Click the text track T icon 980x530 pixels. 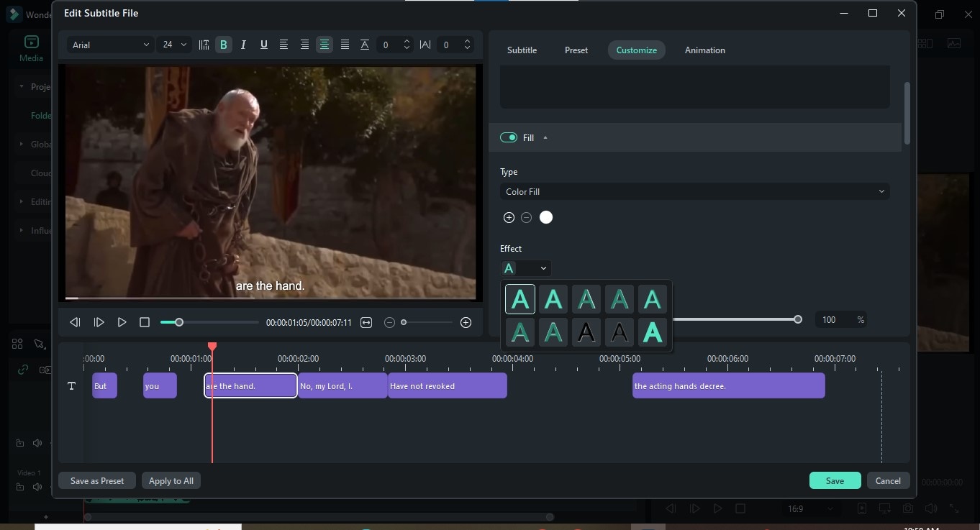(71, 386)
